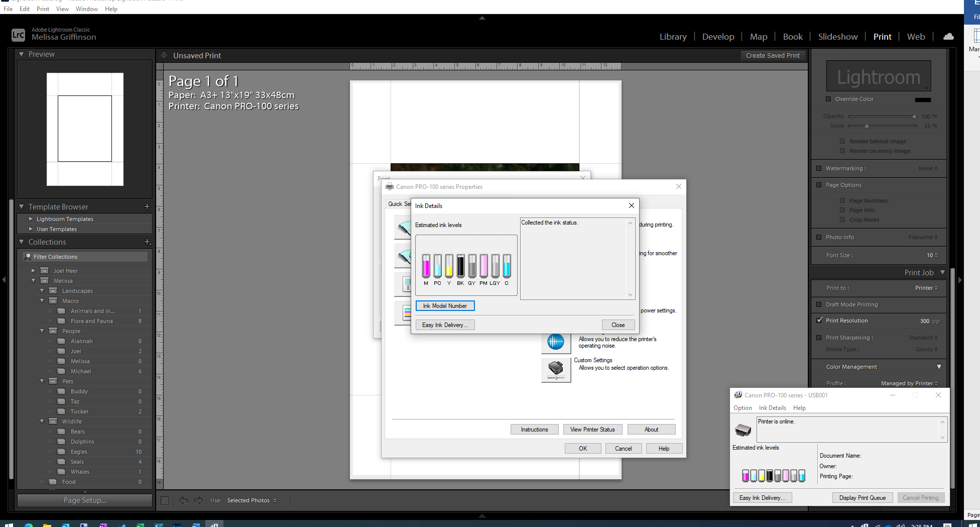Click the Lrc logo icon
Image resolution: width=980 pixels, height=527 pixels.
[18, 35]
